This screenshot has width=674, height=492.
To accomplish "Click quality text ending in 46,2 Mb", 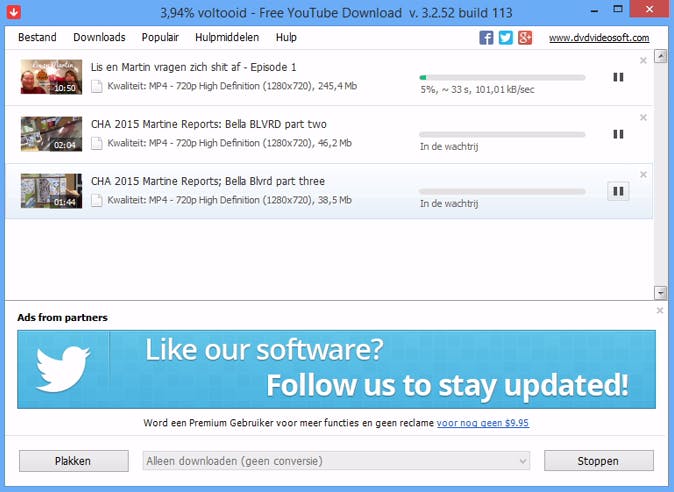I will coord(230,143).
